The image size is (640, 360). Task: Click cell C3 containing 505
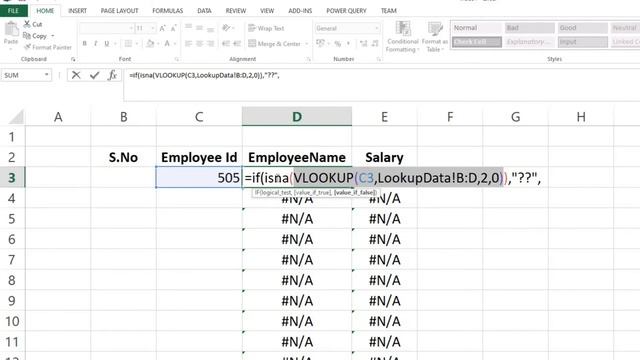pyautogui.click(x=199, y=178)
